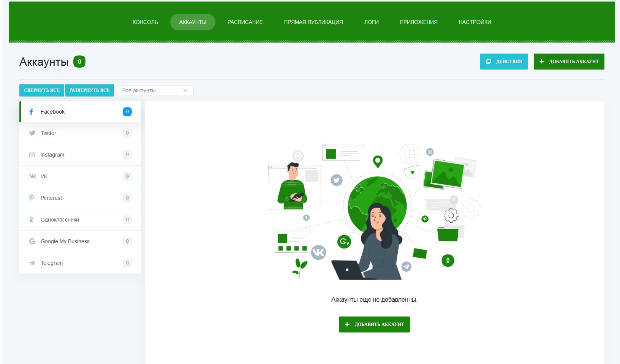Open the Логи menu item
The width and height of the screenshot is (620, 364).
[x=371, y=22]
